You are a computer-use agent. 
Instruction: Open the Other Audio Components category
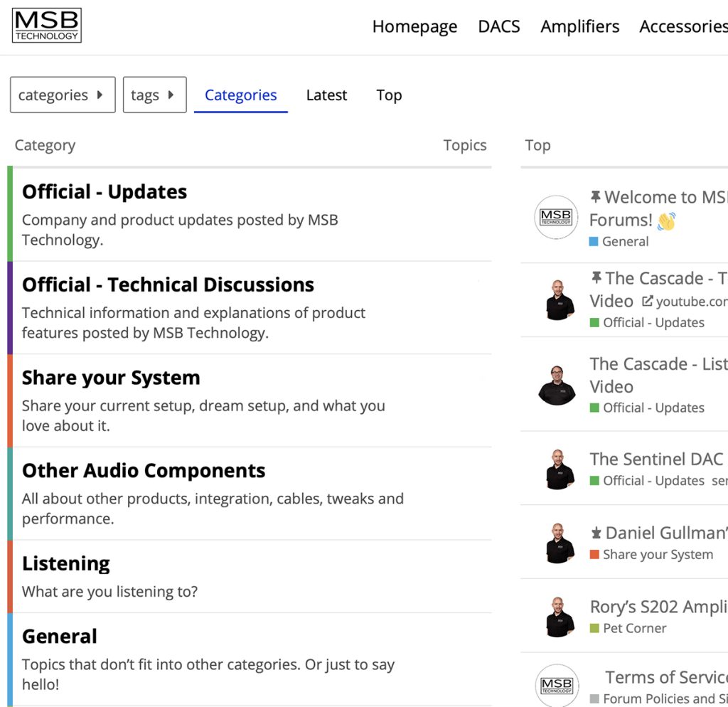click(x=144, y=471)
